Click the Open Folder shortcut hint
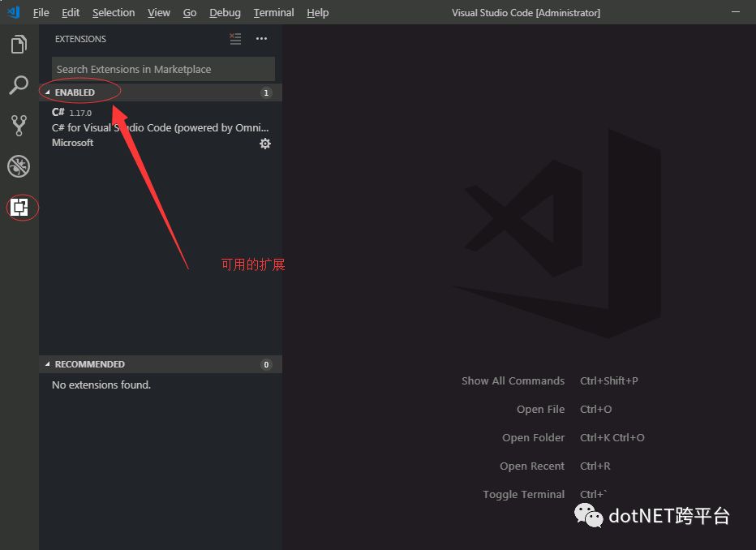The height and width of the screenshot is (550, 756). 573,438
